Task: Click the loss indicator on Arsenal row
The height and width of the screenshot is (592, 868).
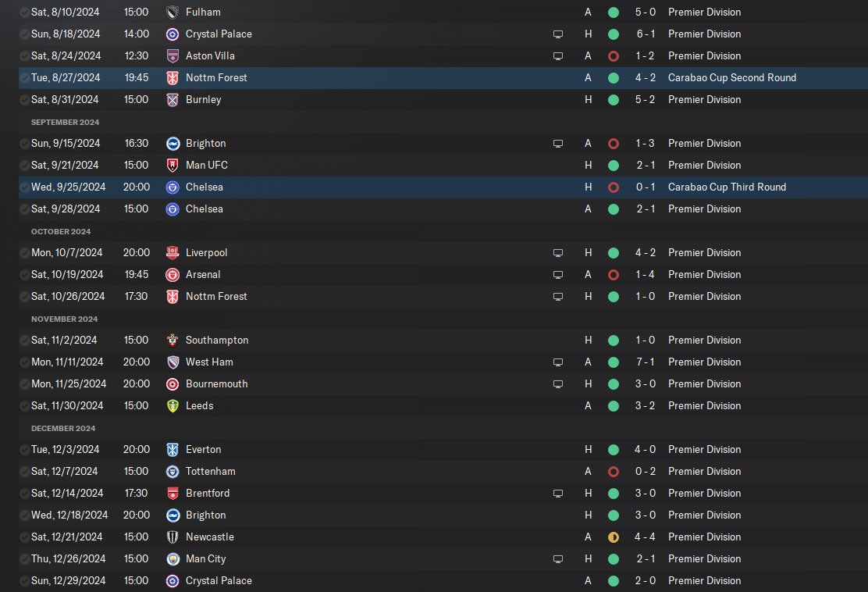Action: (614, 275)
